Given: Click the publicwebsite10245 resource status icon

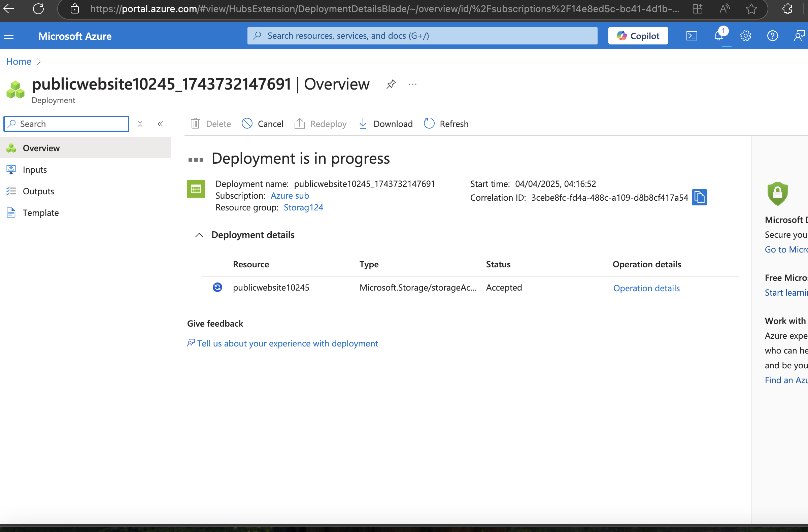Looking at the screenshot, I should [217, 287].
